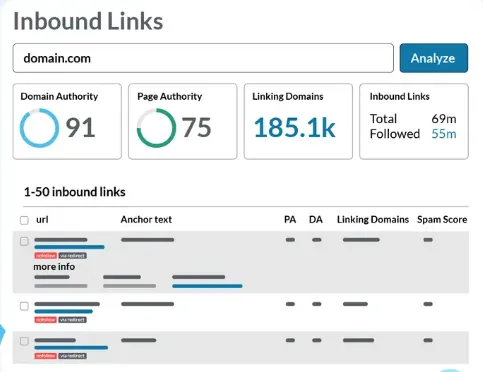Viewport: 483px width, 372px height.
Task: Click the via redirect tag in second row
Action: click(x=73, y=320)
